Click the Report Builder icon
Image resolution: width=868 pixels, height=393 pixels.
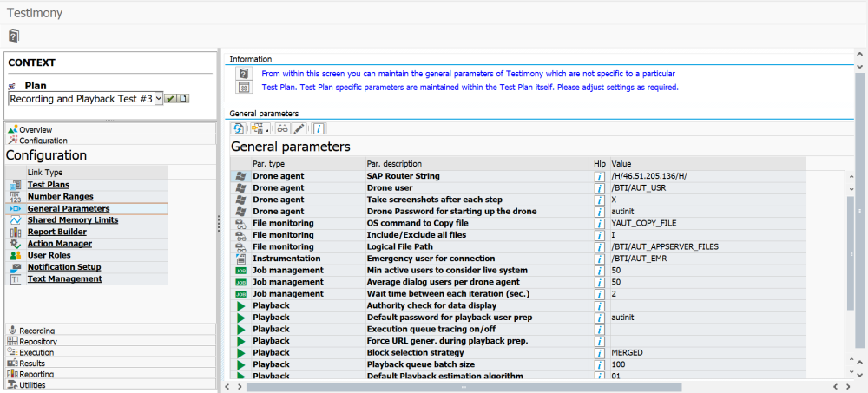16,232
